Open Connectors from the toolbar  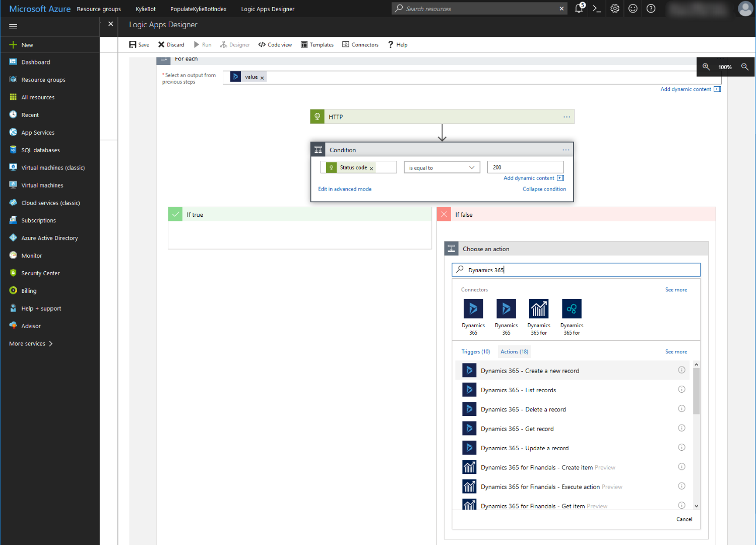click(360, 45)
